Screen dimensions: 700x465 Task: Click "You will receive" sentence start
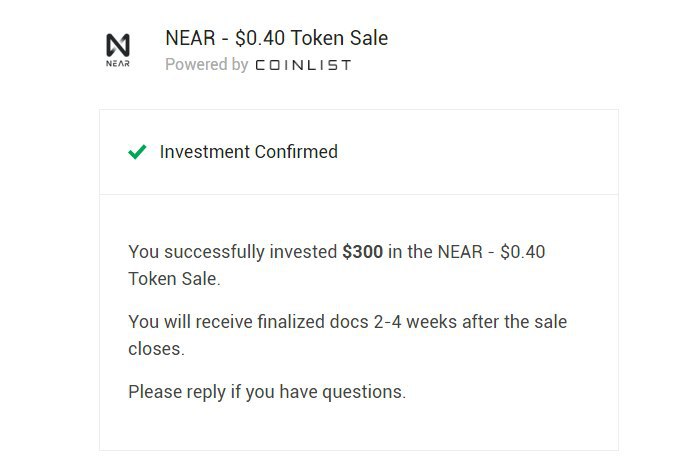(191, 322)
